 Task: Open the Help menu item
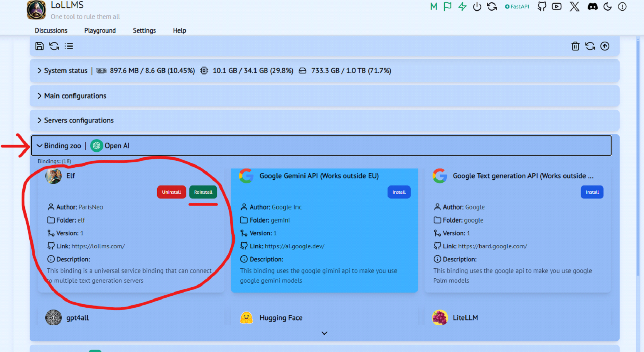pos(179,30)
